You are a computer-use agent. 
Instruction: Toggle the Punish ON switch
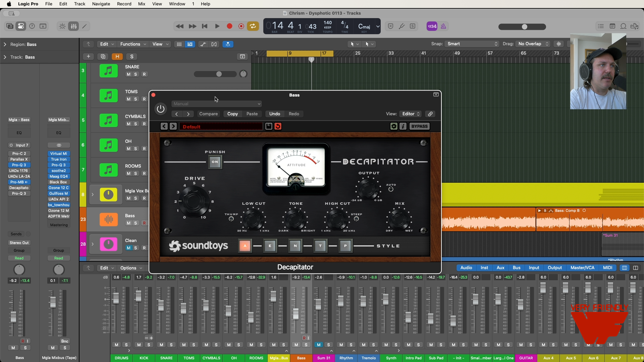[x=215, y=162]
